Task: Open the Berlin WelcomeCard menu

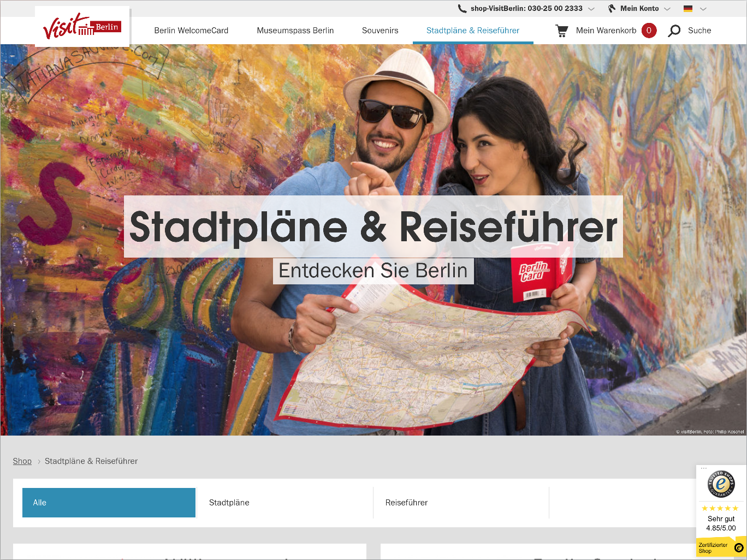Action: 191,31
